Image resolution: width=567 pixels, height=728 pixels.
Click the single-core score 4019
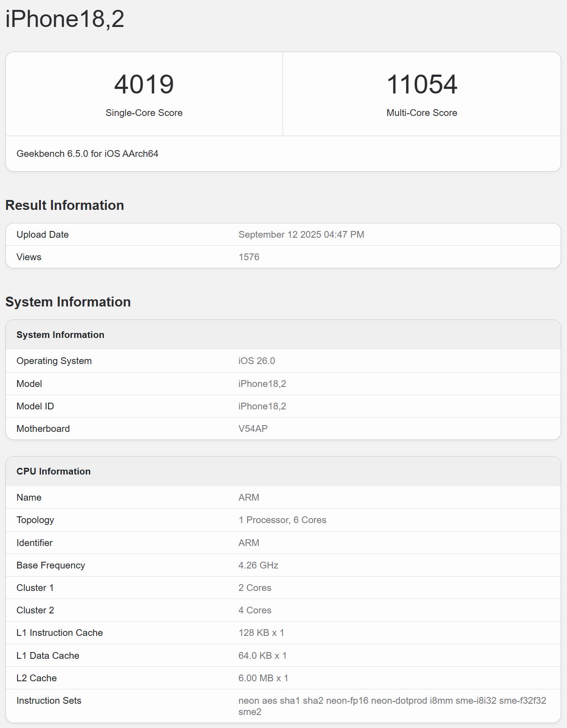click(x=144, y=84)
